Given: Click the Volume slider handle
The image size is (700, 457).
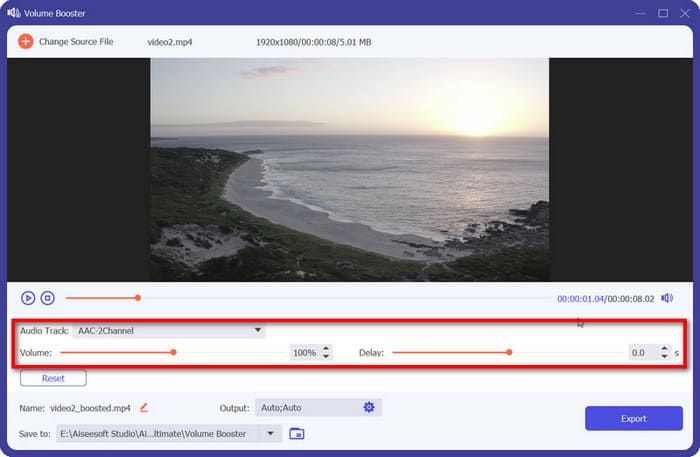Looking at the screenshot, I should click(x=173, y=352).
